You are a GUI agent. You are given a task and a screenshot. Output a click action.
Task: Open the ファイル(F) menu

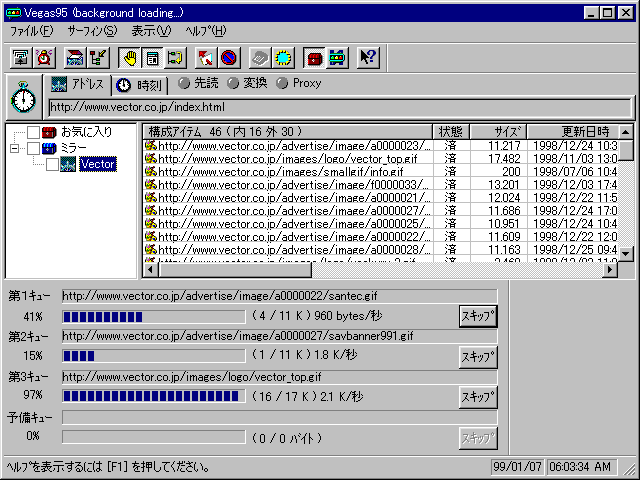(x=31, y=31)
